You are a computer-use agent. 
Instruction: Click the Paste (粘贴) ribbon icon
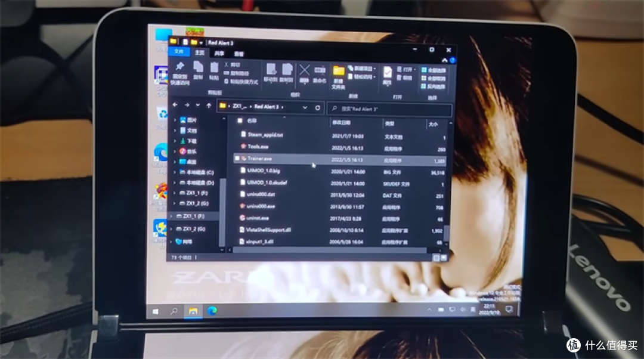click(x=214, y=70)
